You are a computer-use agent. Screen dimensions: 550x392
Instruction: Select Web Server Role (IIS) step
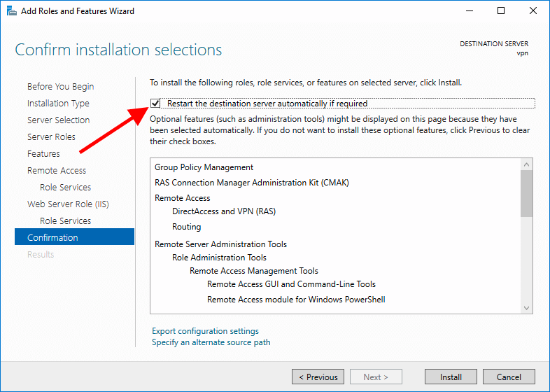[68, 204]
